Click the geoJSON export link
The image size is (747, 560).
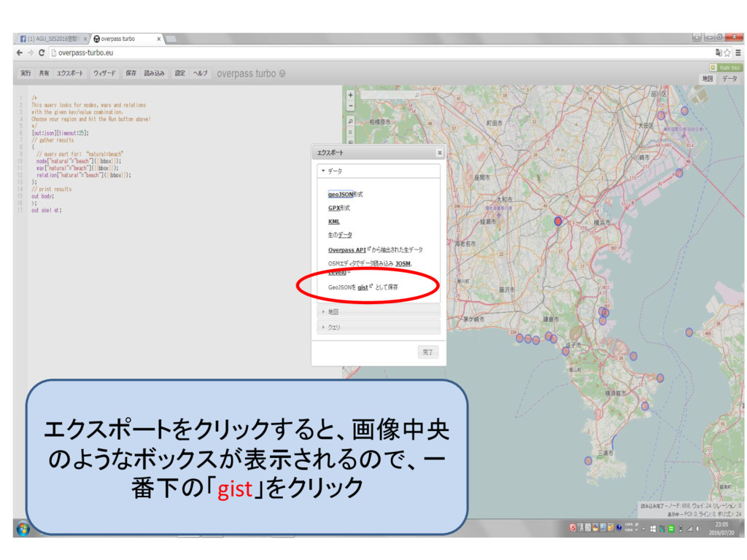[341, 195]
